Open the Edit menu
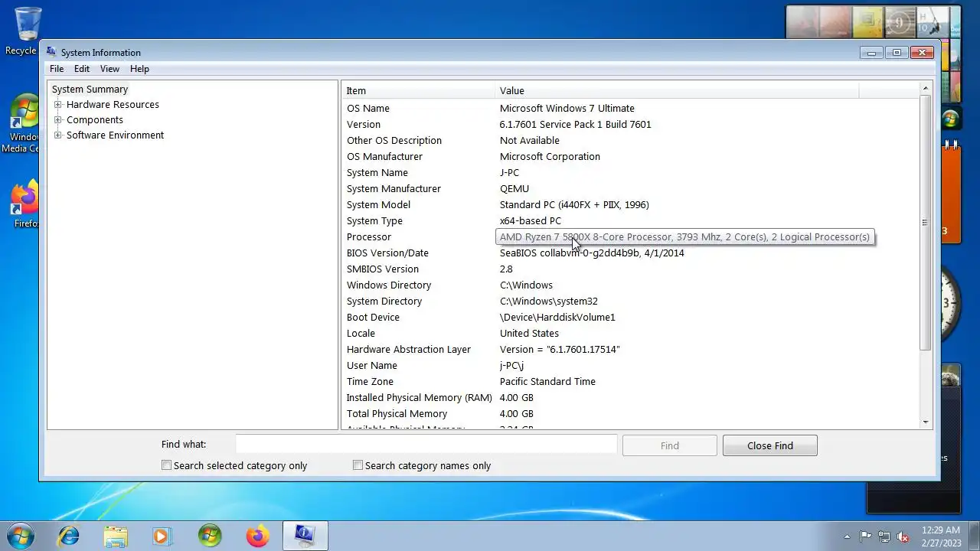This screenshot has height=551, width=980. [82, 69]
